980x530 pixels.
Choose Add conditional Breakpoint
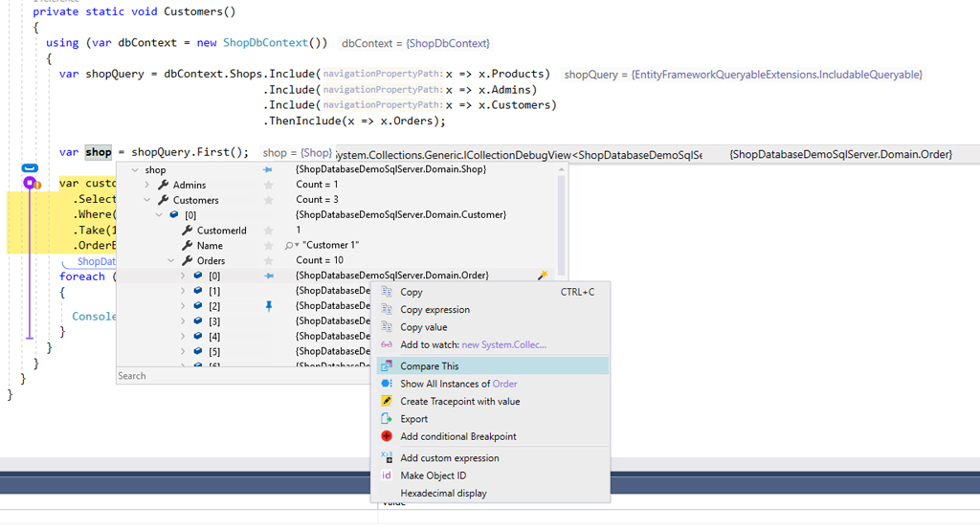[491, 436]
